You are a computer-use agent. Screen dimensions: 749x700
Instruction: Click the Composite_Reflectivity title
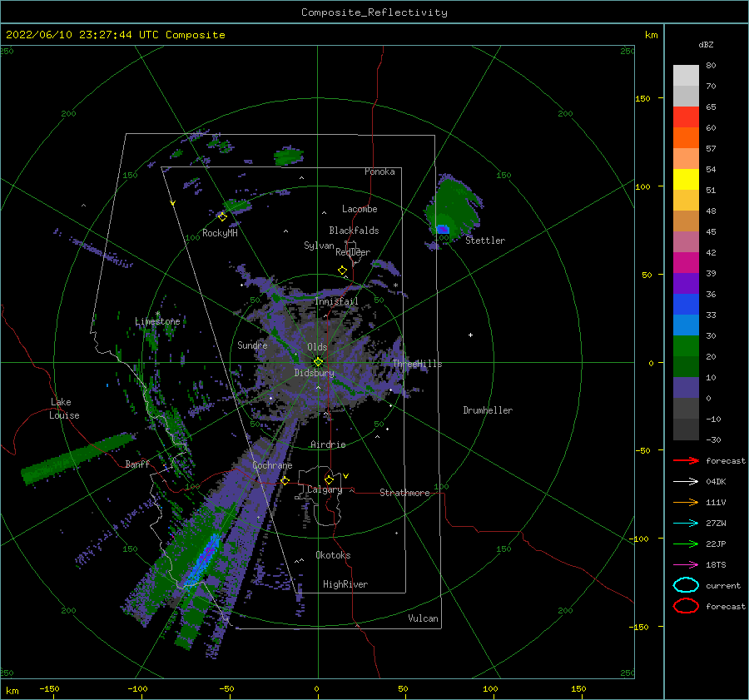(x=374, y=12)
